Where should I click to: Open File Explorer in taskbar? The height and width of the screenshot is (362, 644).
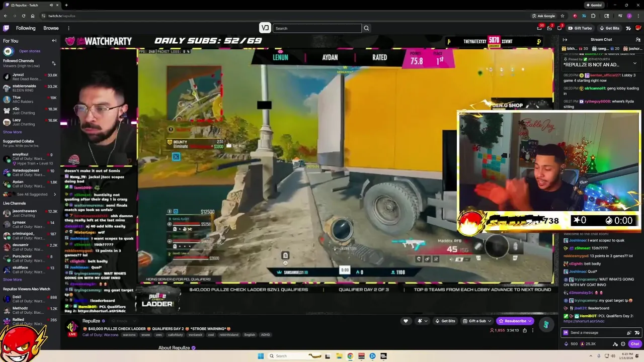pos(339,356)
